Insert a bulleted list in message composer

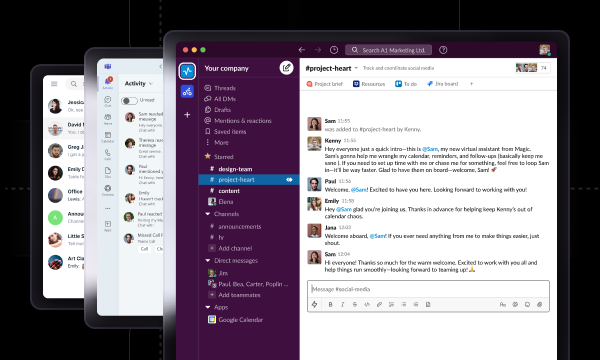point(403,305)
